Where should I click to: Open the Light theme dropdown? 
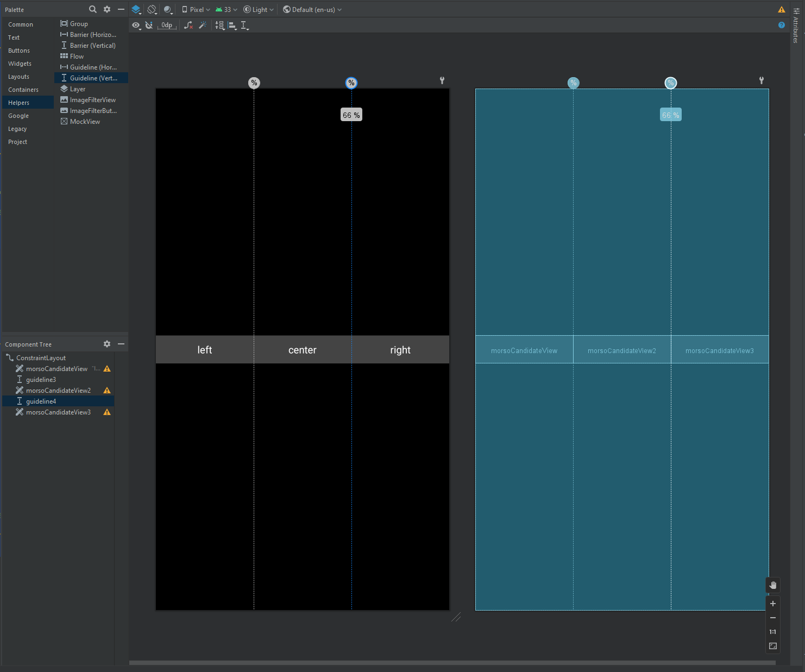(x=259, y=9)
